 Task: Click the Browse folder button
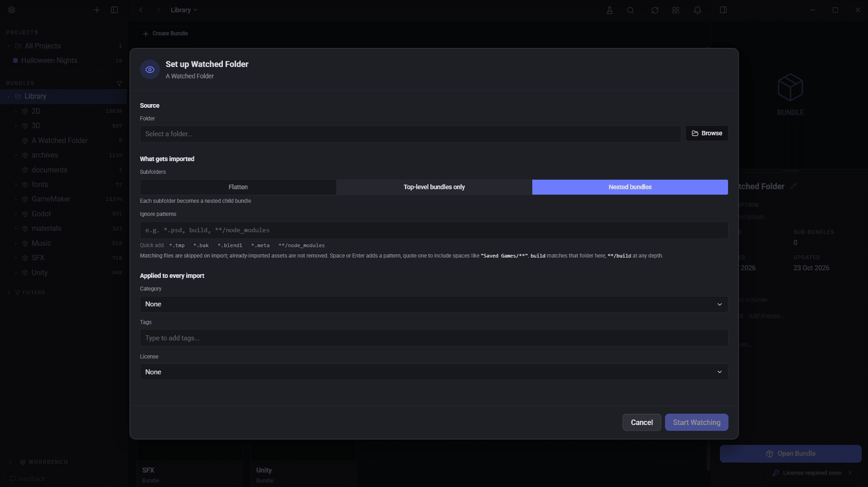tap(706, 134)
